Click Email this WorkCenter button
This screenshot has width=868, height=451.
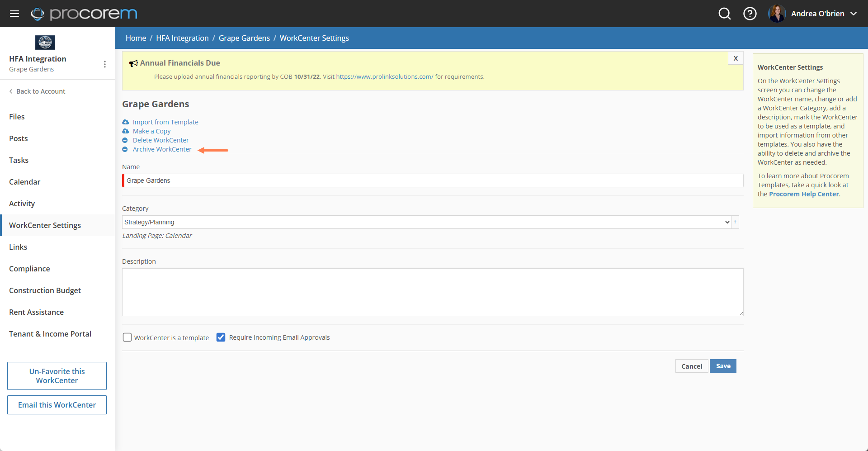tap(57, 405)
